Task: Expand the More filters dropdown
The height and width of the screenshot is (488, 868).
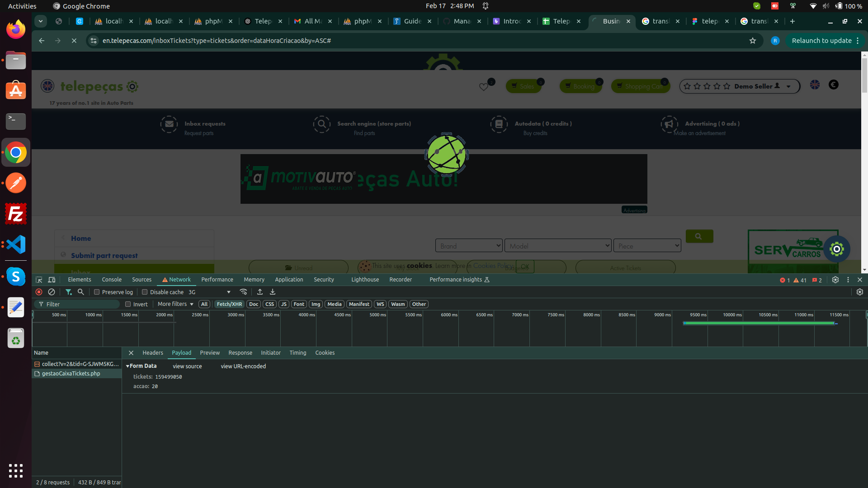Action: point(175,304)
